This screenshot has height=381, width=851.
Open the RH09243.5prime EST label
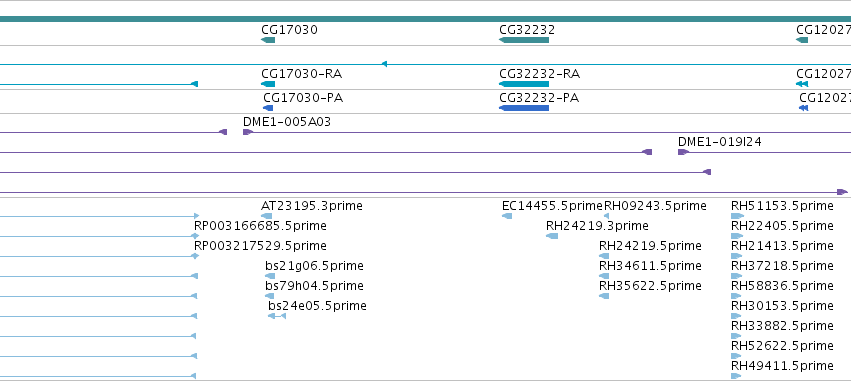655,206
